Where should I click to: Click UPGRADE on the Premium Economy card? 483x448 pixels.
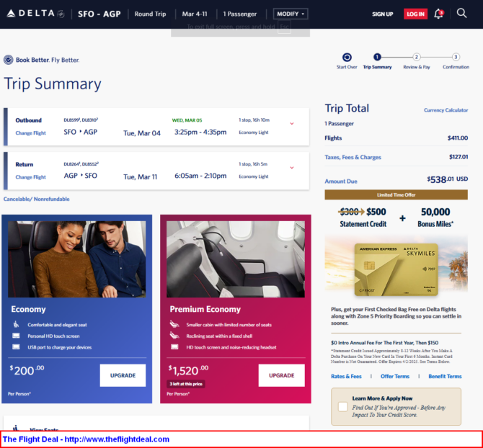(x=281, y=375)
